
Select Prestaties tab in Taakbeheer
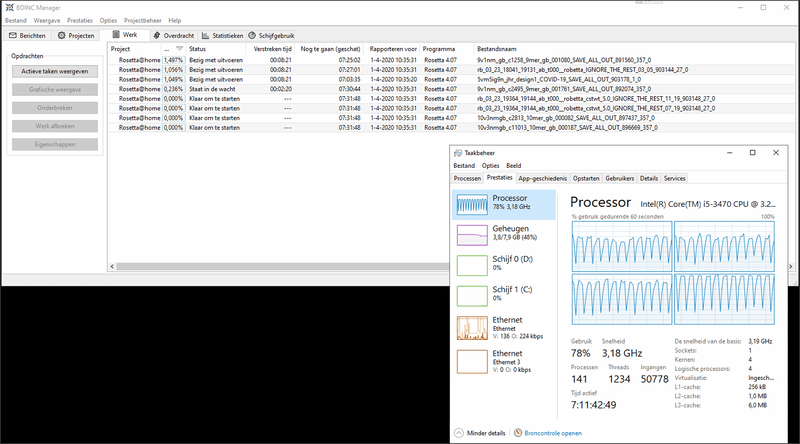tap(499, 178)
